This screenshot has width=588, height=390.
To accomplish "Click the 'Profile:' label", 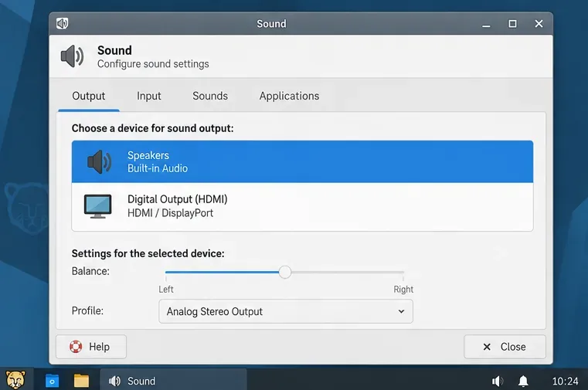I will coord(87,311).
